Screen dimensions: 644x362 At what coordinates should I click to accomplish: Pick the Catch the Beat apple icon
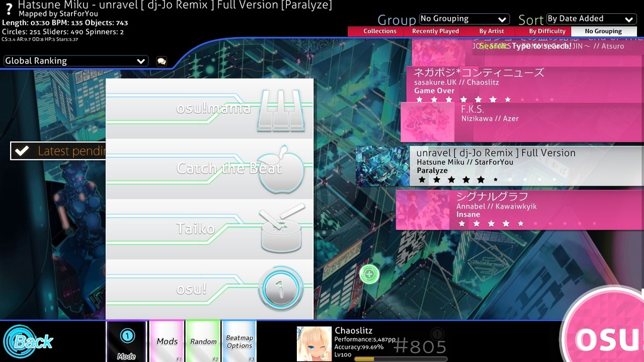tap(281, 169)
